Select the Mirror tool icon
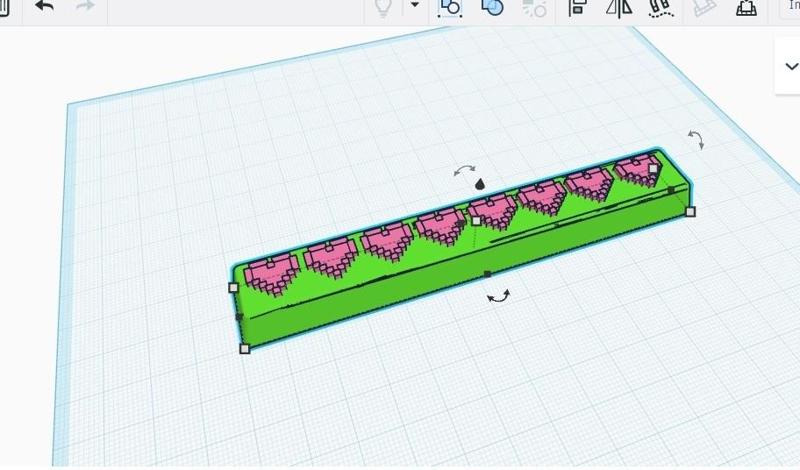This screenshot has width=800, height=470. tap(619, 8)
